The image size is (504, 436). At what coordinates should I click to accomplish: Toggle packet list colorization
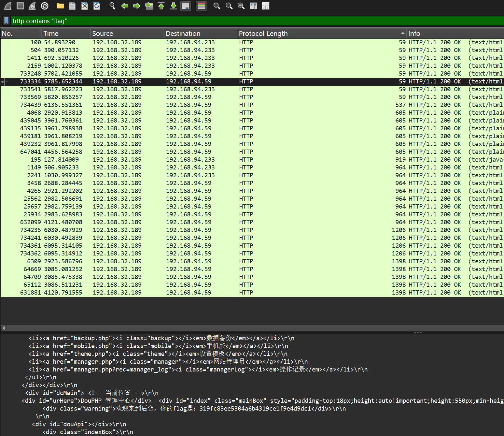coord(201,6)
